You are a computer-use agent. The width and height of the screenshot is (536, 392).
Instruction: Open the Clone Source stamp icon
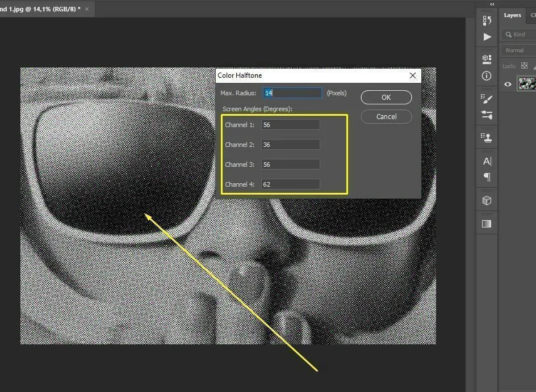[487, 137]
